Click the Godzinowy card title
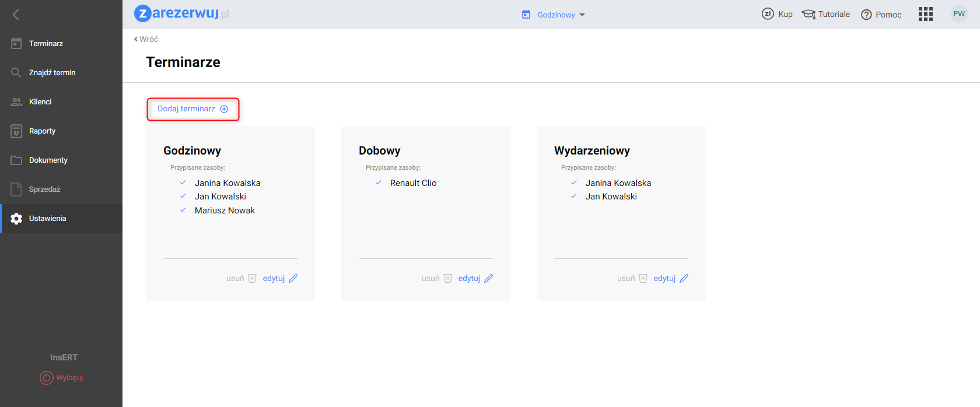The height and width of the screenshot is (407, 980). point(192,150)
